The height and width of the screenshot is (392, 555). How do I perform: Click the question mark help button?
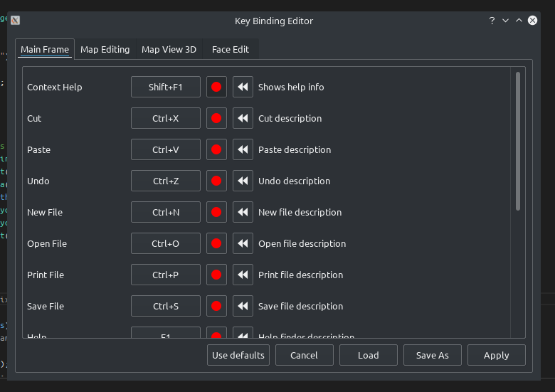tap(492, 21)
